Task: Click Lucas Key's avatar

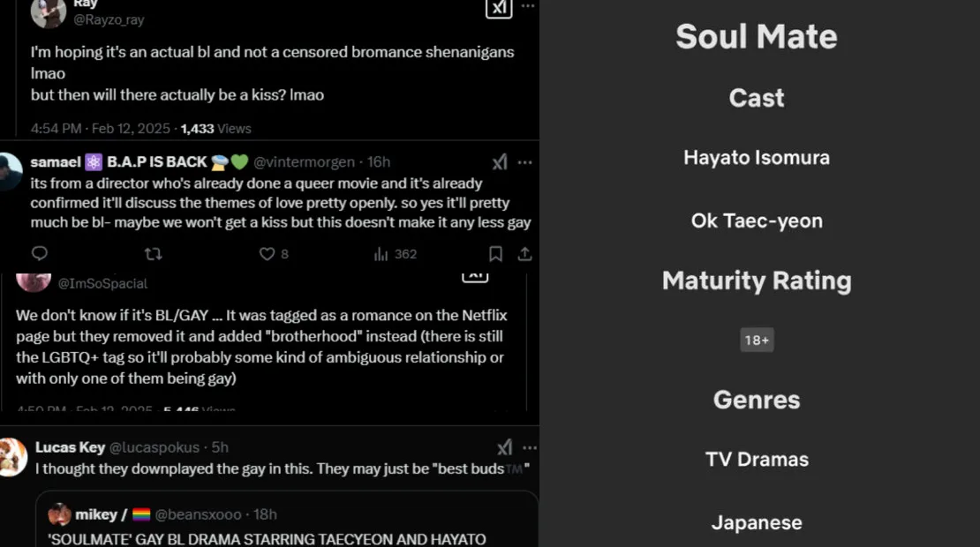Action: (11, 457)
